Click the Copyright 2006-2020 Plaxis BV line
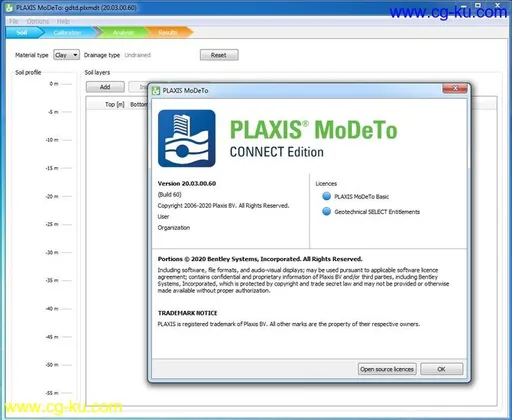The width and height of the screenshot is (512, 420). 223,206
